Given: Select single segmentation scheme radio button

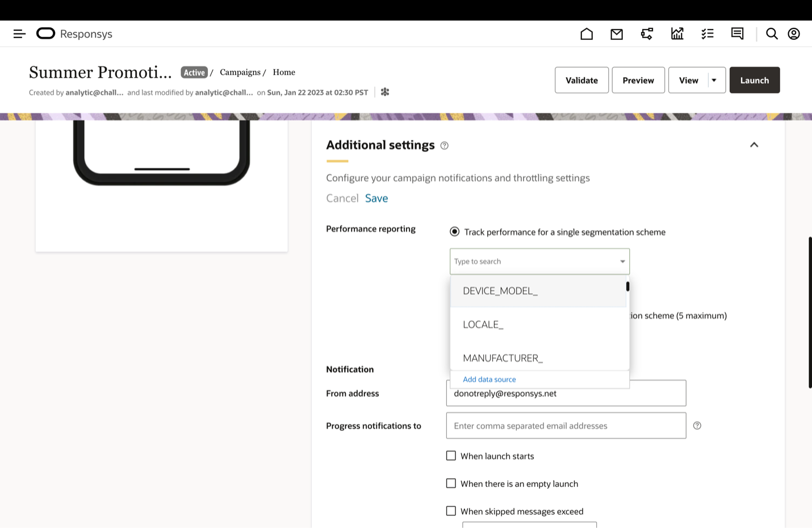Looking at the screenshot, I should pos(454,232).
